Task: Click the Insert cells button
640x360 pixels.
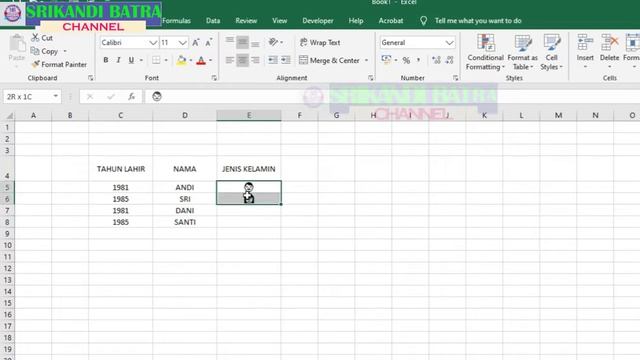Action: pyautogui.click(x=585, y=52)
